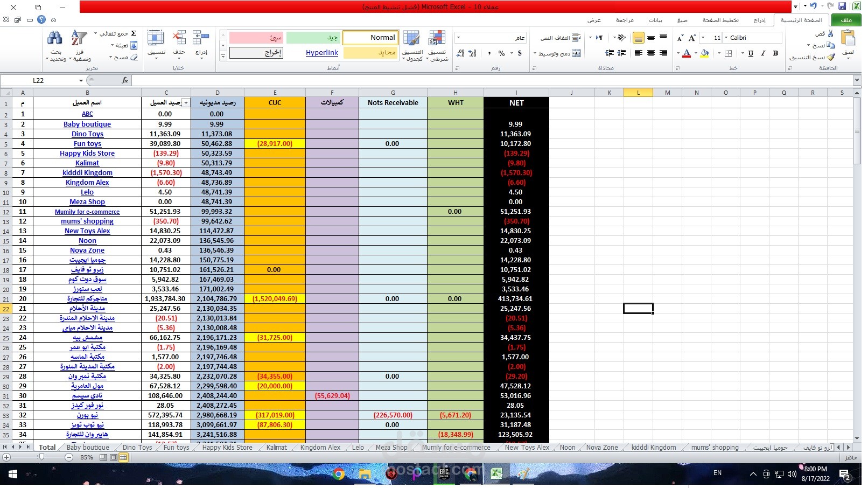The width and height of the screenshot is (868, 488).
Task: Click AutoSum sigma icon
Action: point(134,33)
